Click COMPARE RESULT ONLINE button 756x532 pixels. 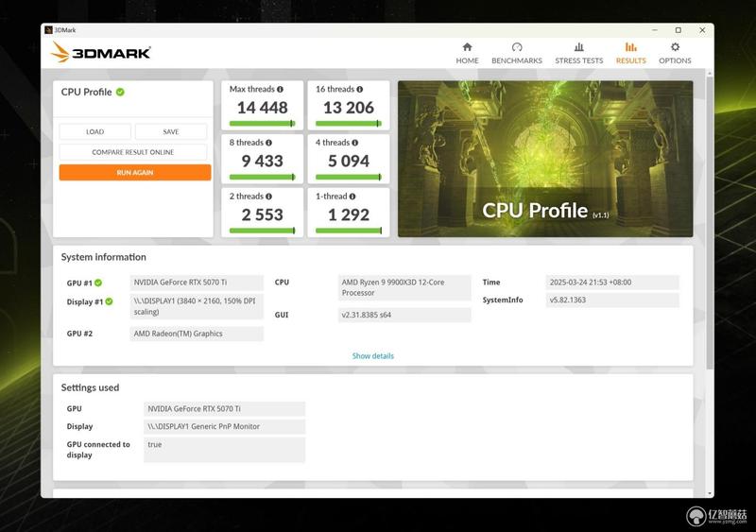click(x=133, y=152)
